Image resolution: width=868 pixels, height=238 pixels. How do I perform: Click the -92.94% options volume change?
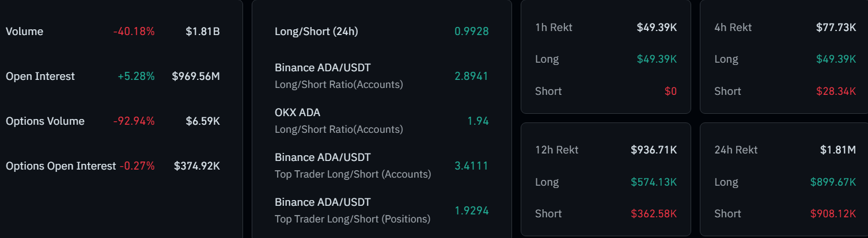point(134,121)
